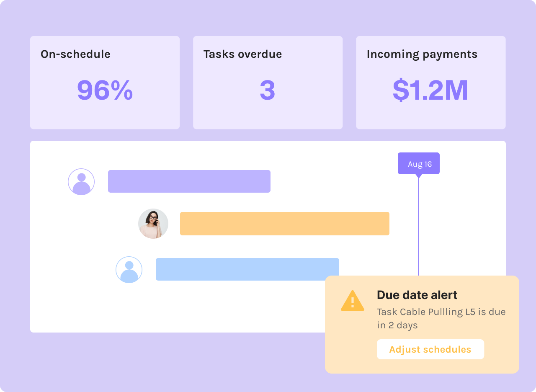
Task: Click the On-schedule label text
Action: [75, 54]
